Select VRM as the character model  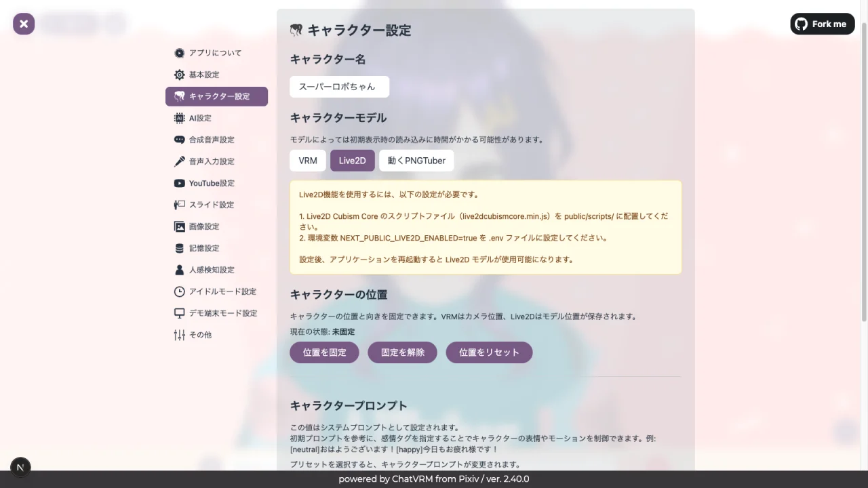[x=307, y=161]
